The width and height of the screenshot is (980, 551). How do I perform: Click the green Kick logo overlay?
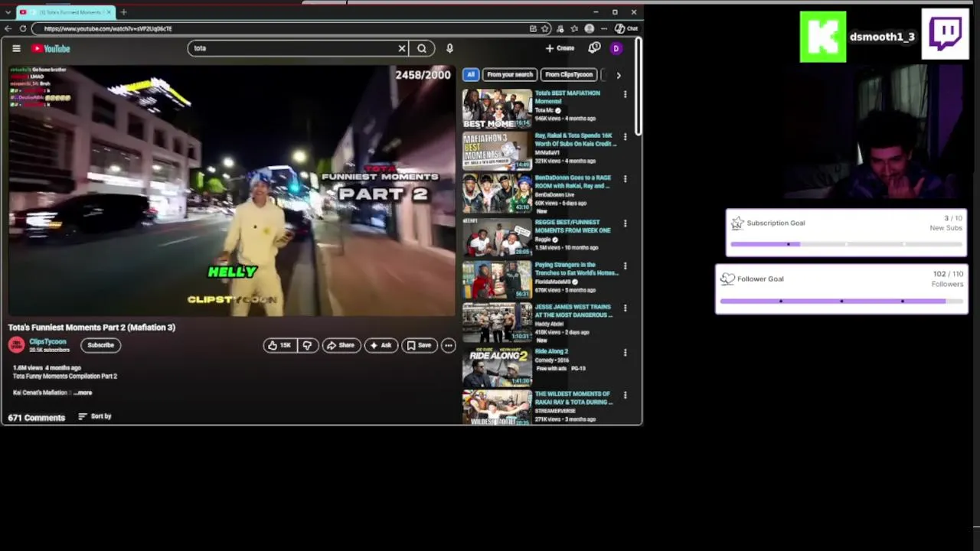coord(823,37)
